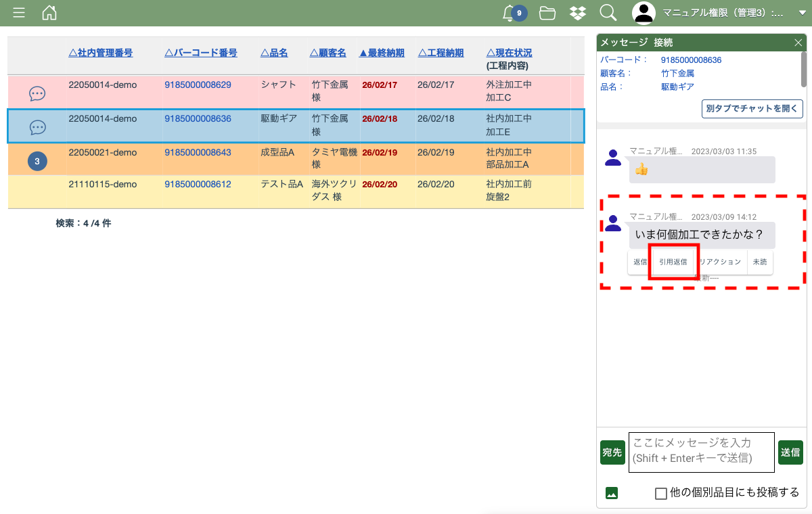Go to the home icon

tap(49, 13)
